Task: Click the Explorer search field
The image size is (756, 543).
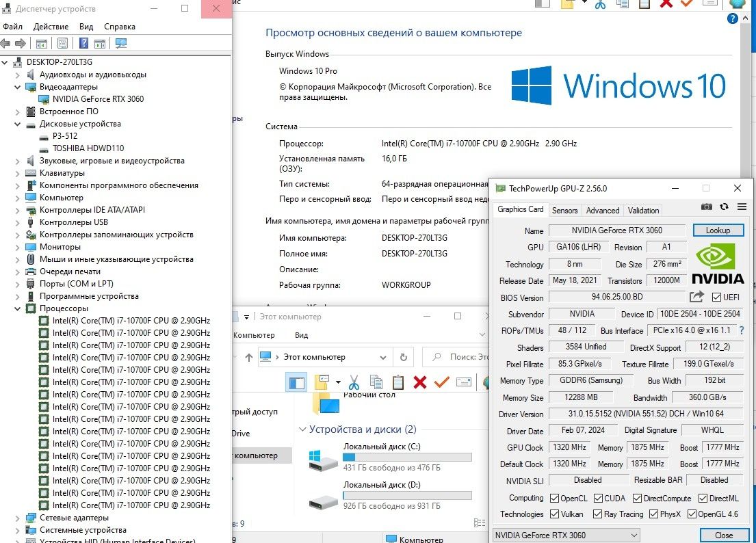Action: 456,357
